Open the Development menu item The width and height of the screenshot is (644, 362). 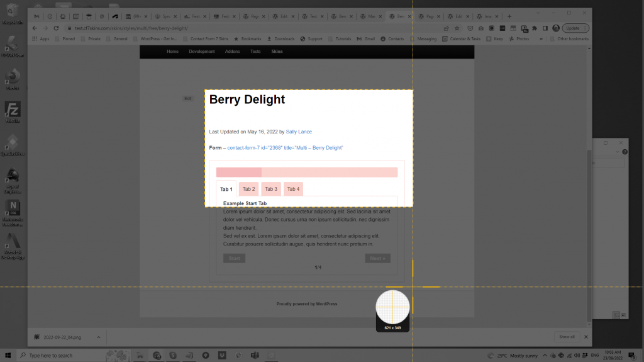[x=202, y=52]
